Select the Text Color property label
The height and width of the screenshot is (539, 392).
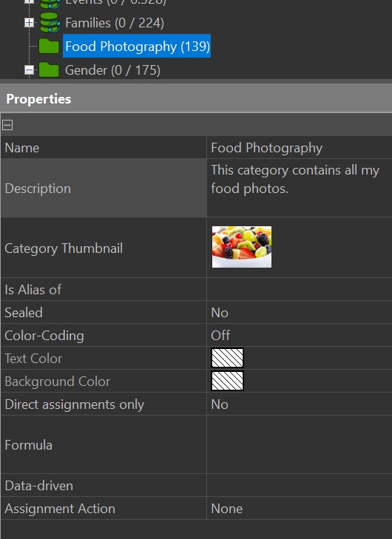tap(33, 359)
